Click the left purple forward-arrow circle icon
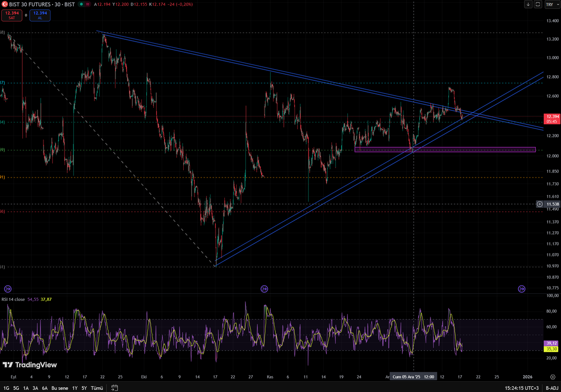Screen dimensions: 561x392 click(x=7, y=289)
